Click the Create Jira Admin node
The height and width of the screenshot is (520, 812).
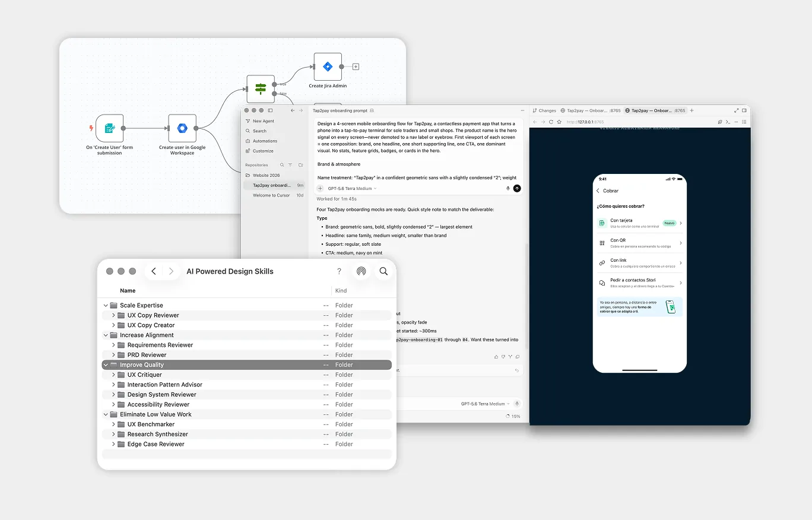328,67
